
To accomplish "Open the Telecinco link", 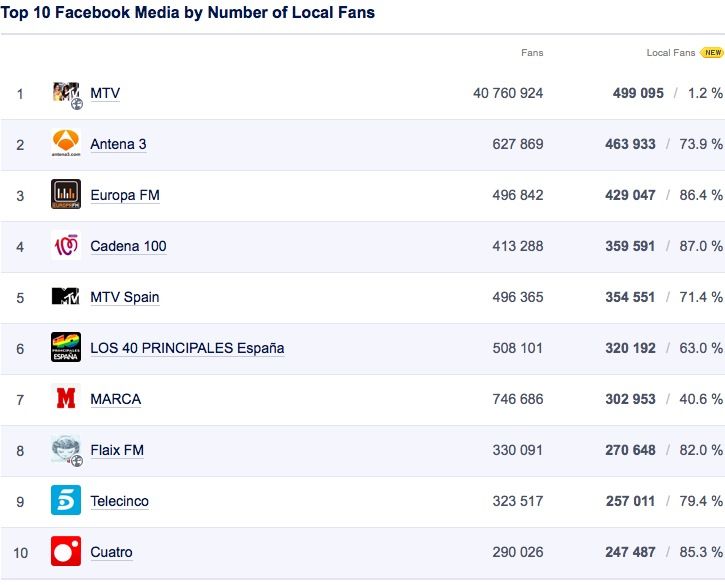I will click(x=119, y=501).
